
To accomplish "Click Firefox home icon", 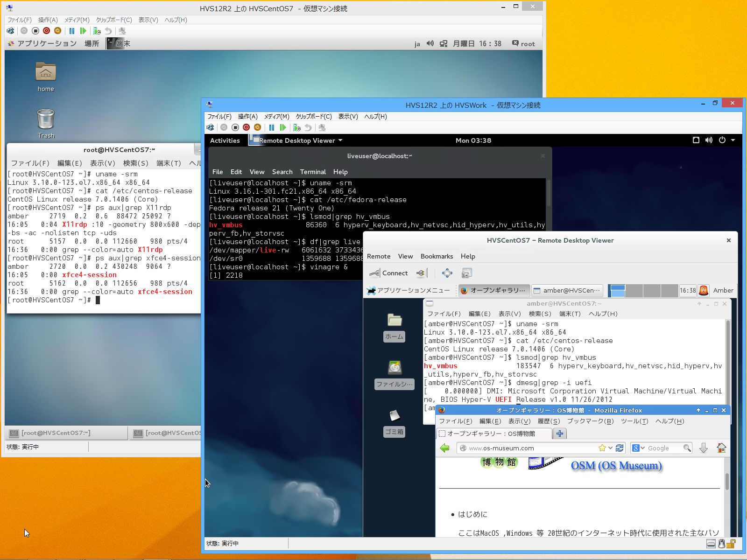I will [x=721, y=448].
